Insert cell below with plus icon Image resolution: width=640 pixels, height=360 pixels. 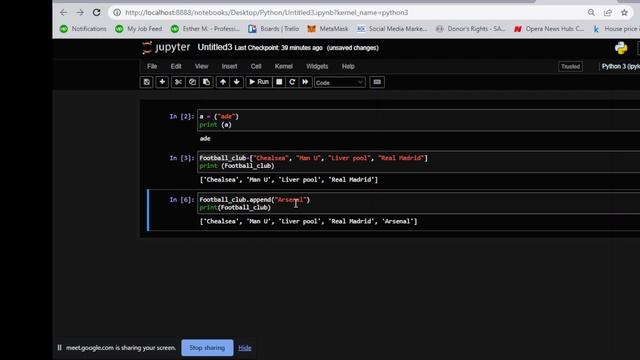[162, 82]
